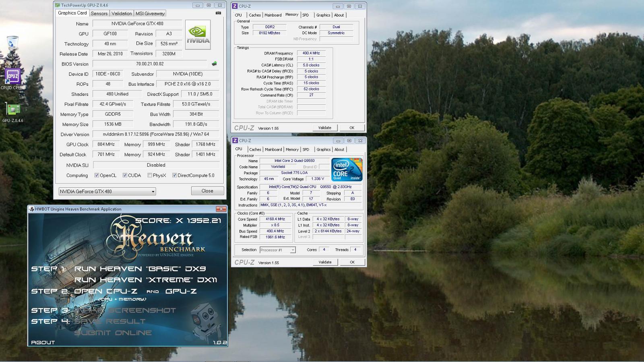The height and width of the screenshot is (362, 644).
Task: Open the NVIDIA GeForce GTX 480 dropdown
Action: [x=107, y=191]
